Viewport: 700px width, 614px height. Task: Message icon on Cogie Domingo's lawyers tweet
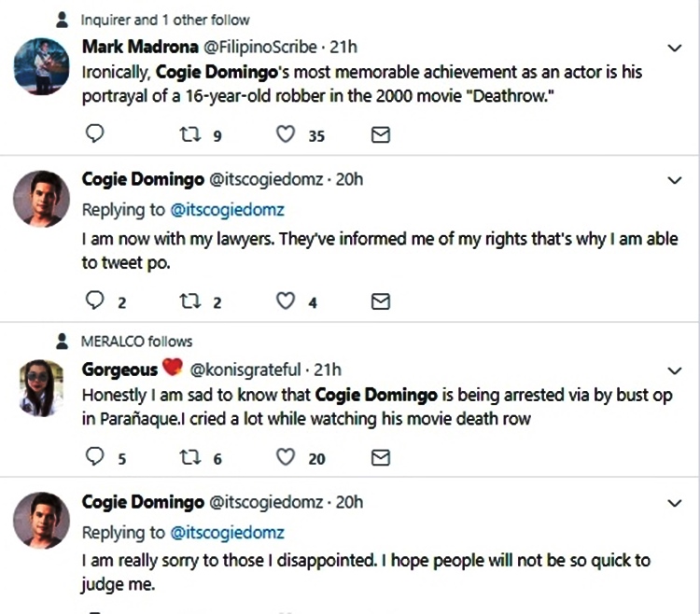pyautogui.click(x=381, y=300)
